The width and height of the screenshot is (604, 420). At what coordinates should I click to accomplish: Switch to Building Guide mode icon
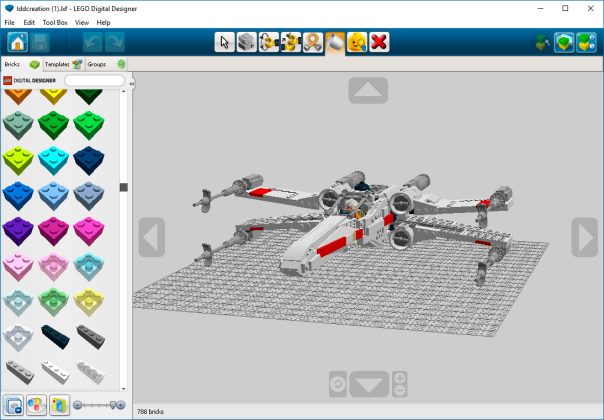click(586, 42)
